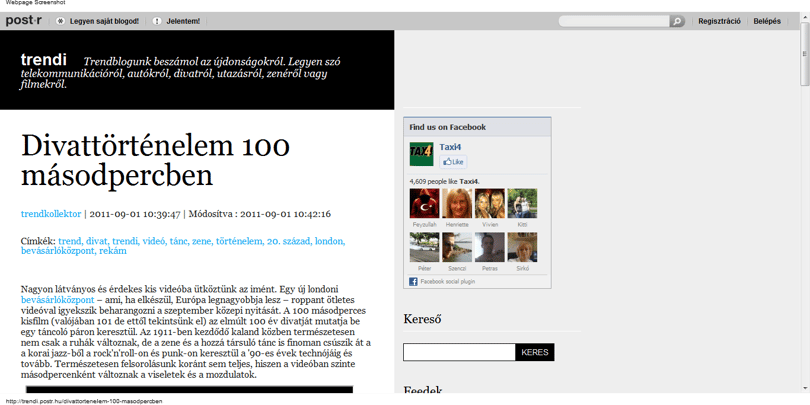This screenshot has height=405, width=810.
Task: Open the Regisztráció menu item
Action: click(x=719, y=21)
